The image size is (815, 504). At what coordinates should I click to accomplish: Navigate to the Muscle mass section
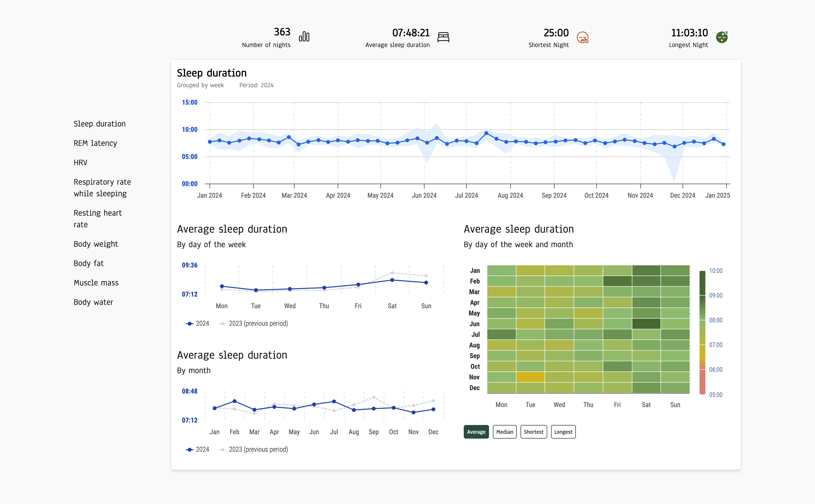click(x=96, y=283)
